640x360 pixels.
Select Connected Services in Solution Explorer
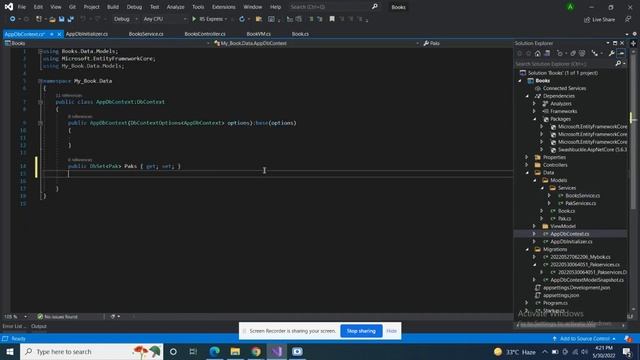click(x=564, y=89)
